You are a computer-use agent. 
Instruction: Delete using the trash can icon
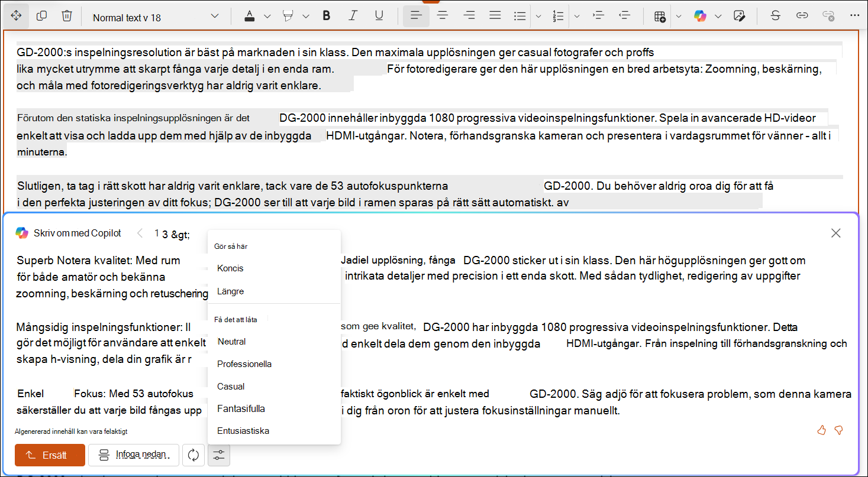coord(67,16)
